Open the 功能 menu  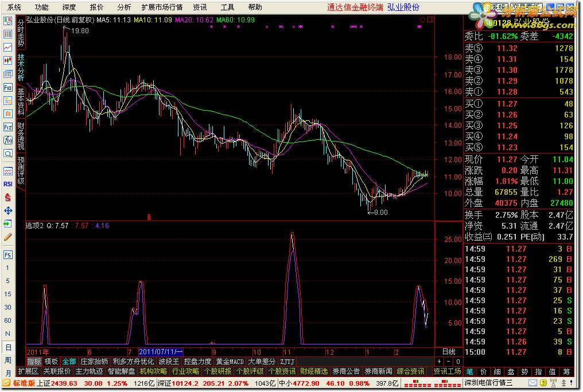(42, 7)
